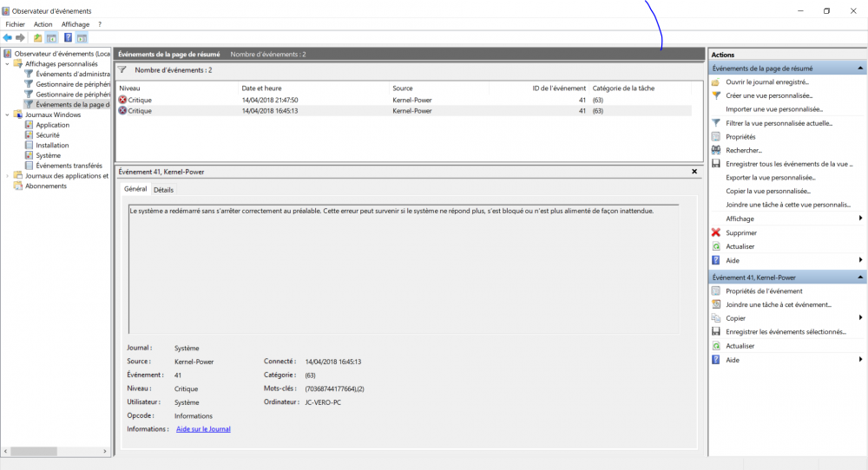868x470 pixels.
Task: Click the Ouvrir le journal enregistré folder icon
Action: pos(716,82)
